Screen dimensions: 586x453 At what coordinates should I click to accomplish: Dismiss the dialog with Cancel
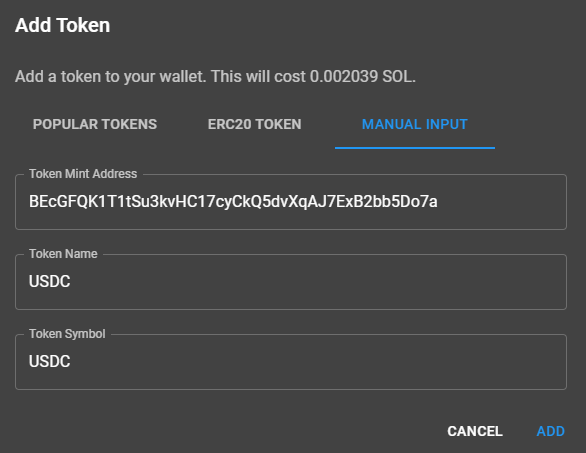pos(475,431)
